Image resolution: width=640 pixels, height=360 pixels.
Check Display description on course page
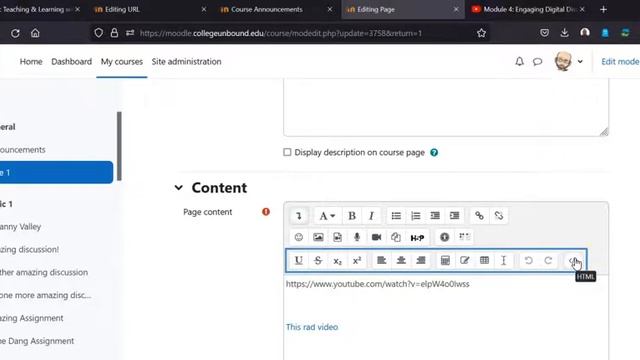pyautogui.click(x=287, y=152)
